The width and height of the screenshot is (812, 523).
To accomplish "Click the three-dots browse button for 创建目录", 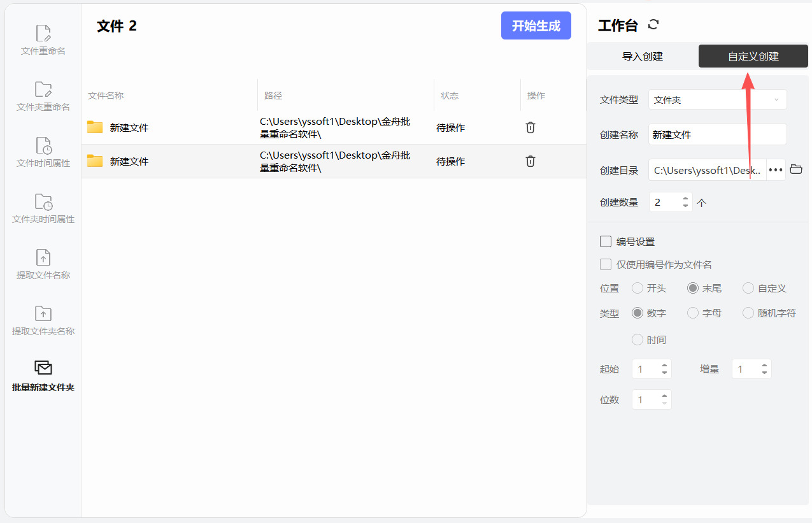I will [x=776, y=170].
